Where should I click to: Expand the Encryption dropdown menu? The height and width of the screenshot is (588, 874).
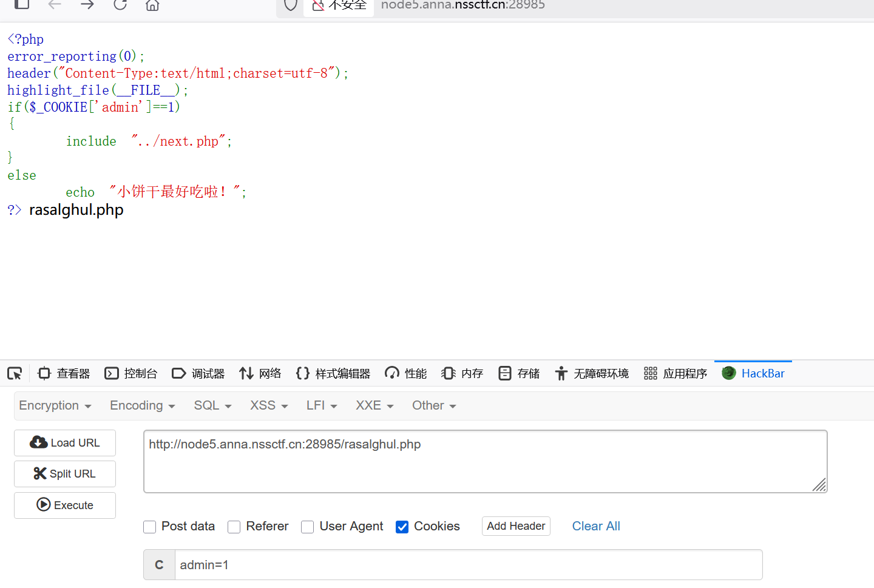(x=55, y=405)
